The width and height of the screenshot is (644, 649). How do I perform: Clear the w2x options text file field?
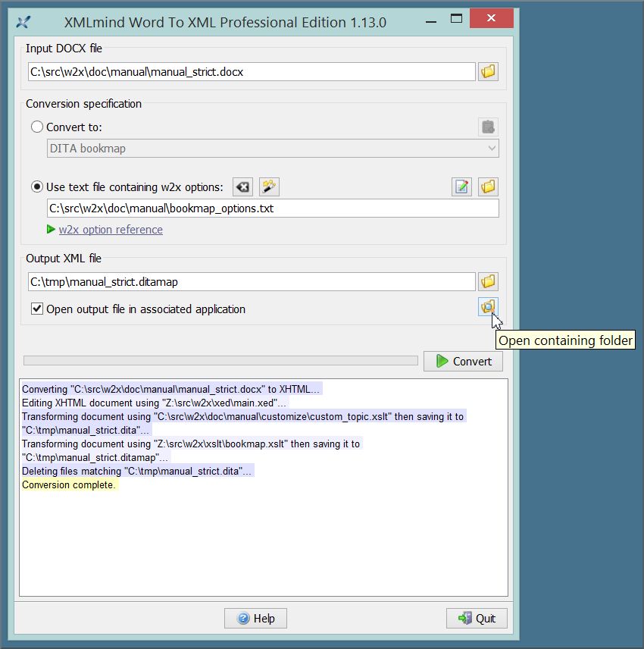pyautogui.click(x=242, y=187)
